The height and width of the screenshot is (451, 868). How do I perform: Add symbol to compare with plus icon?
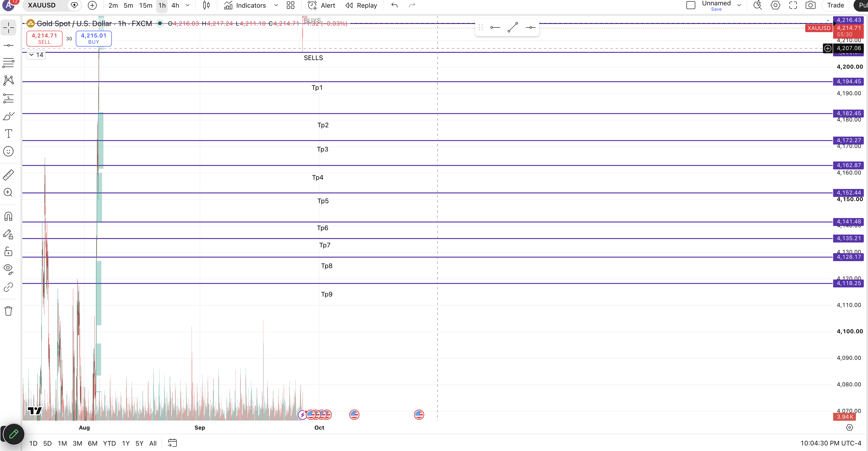(92, 5)
